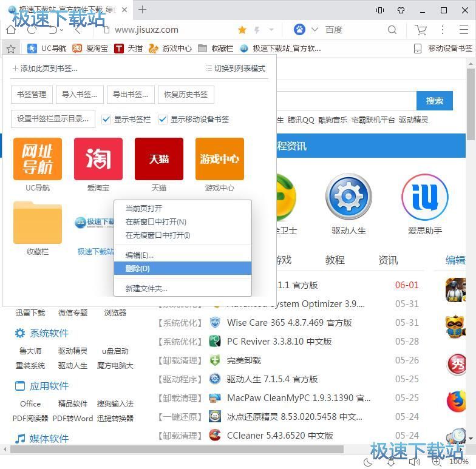
Task: Switch to the 教程 tab on the page
Action: [335, 260]
